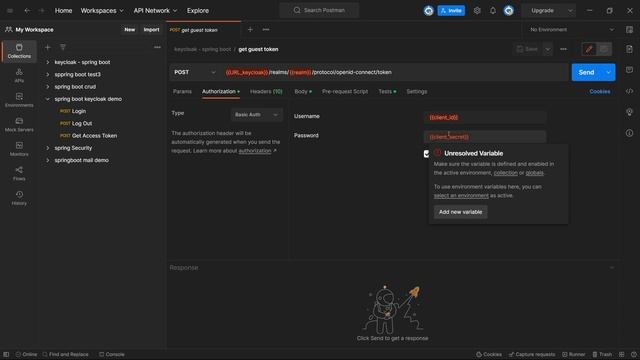Open the Cookies link near request tabs
Screen dimensions: 640x360
600,91
